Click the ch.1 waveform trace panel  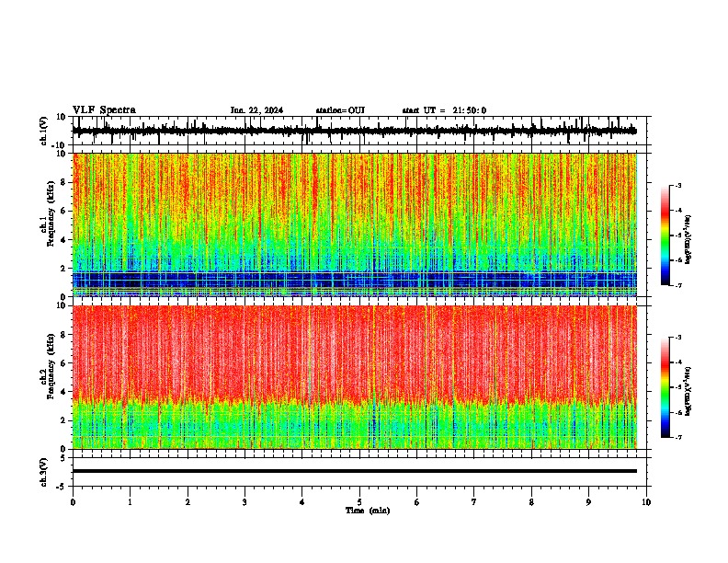[361, 131]
